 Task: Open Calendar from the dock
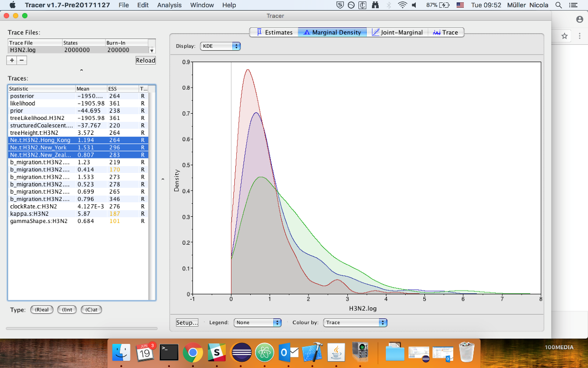(145, 353)
